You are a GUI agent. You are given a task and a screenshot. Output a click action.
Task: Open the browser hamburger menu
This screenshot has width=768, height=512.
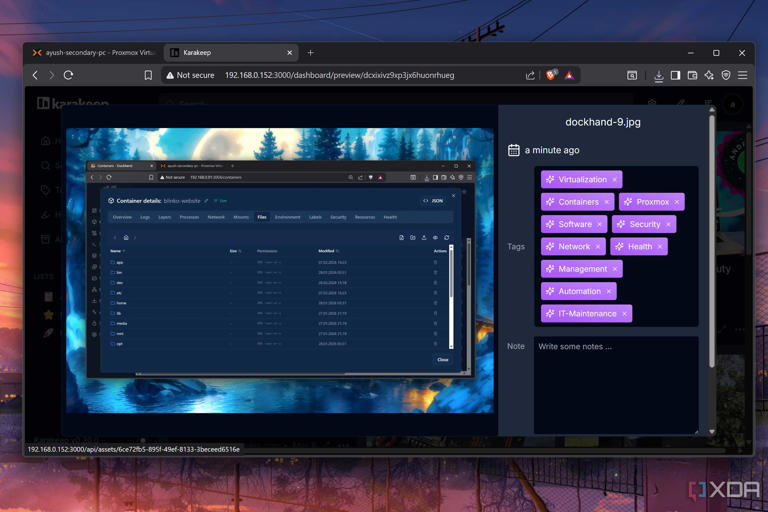743,75
